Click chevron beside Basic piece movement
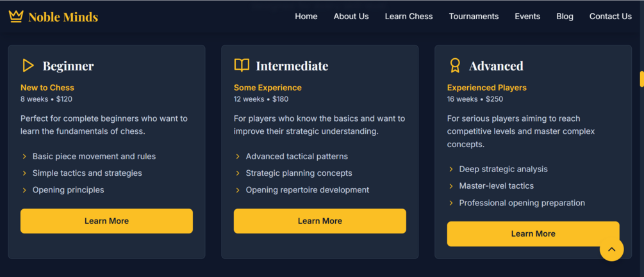Image resolution: width=644 pixels, height=277 pixels. click(24, 157)
